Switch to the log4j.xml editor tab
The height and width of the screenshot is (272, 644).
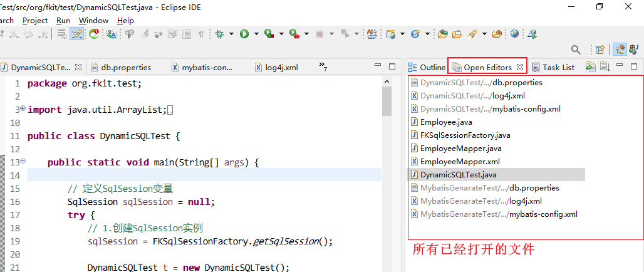[276, 68]
